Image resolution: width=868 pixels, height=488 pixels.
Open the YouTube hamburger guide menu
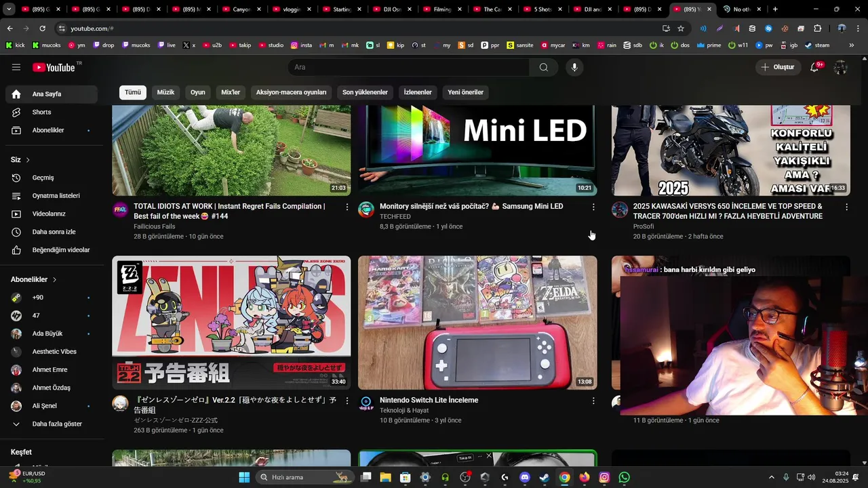(16, 67)
